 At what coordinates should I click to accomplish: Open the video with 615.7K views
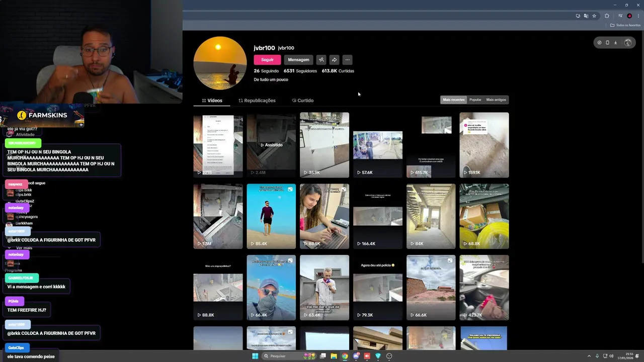click(431, 145)
